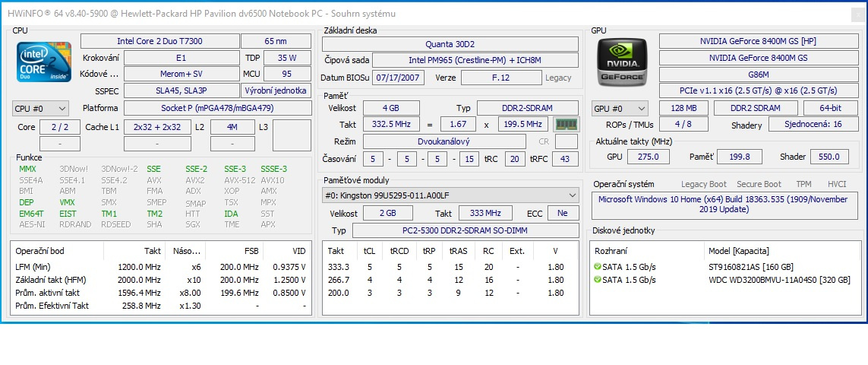Select the Základní takt (HFM) row
The height and width of the screenshot is (365, 868).
pyautogui.click(x=160, y=280)
